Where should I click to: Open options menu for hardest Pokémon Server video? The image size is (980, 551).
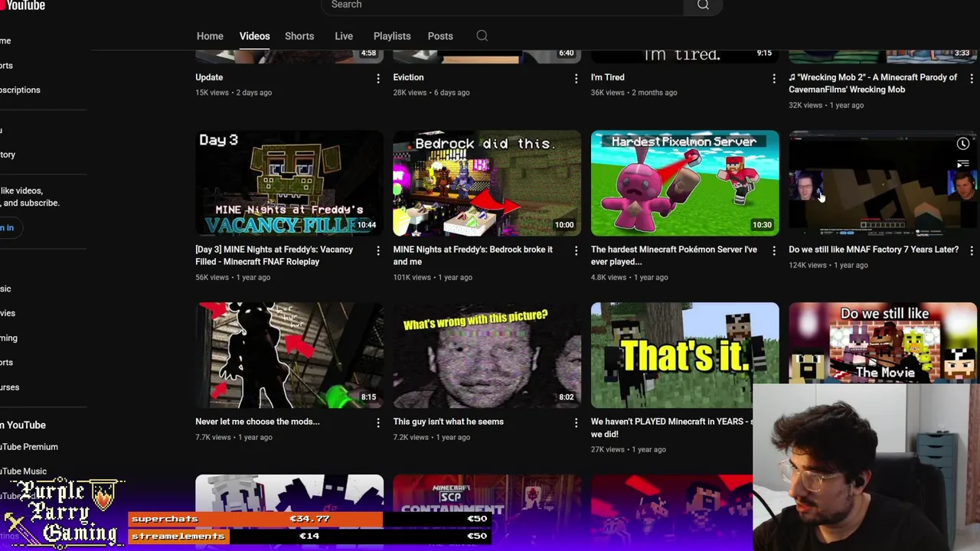coord(774,250)
